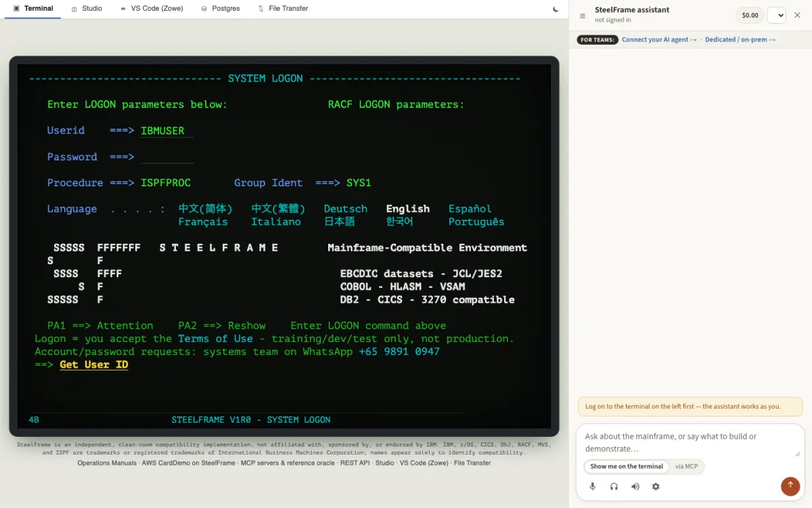This screenshot has width=812, height=508.
Task: Click the 'SYSTEM LOGON' header text
Action: (x=265, y=79)
